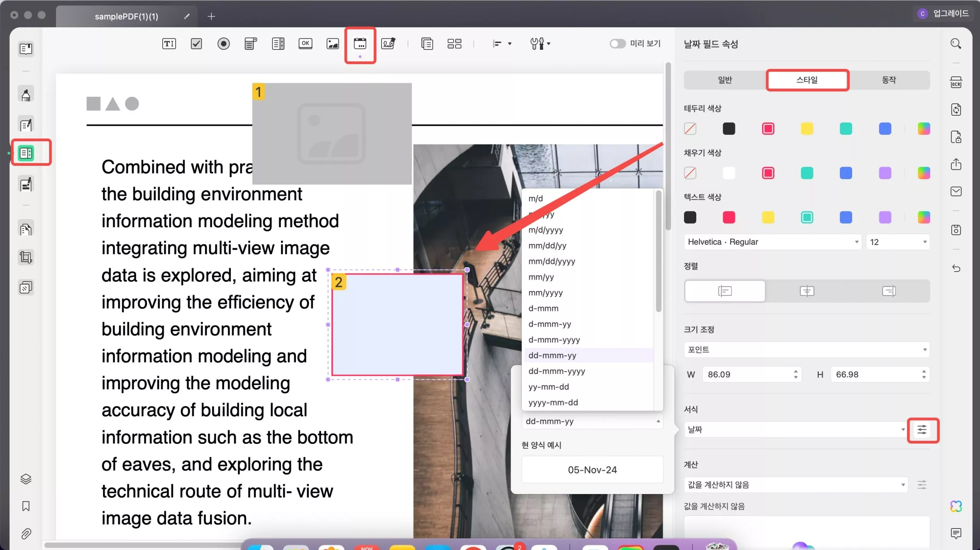The width and height of the screenshot is (980, 550).
Task: Open the Comment highlighter tool in sidebar
Action: point(26,95)
